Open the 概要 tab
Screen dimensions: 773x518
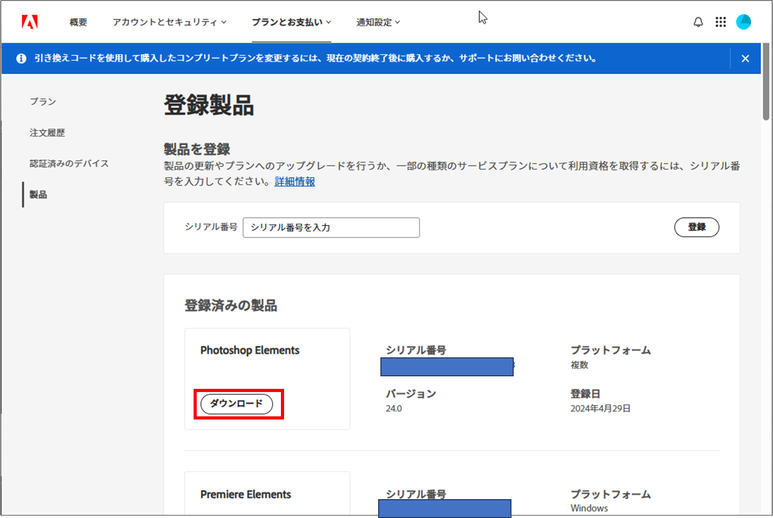click(x=78, y=22)
